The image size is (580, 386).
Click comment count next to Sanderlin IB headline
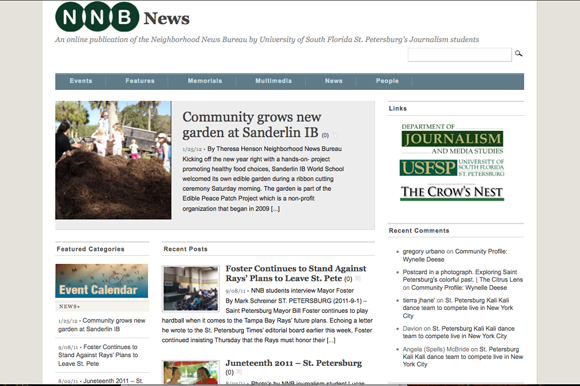[x=325, y=135]
